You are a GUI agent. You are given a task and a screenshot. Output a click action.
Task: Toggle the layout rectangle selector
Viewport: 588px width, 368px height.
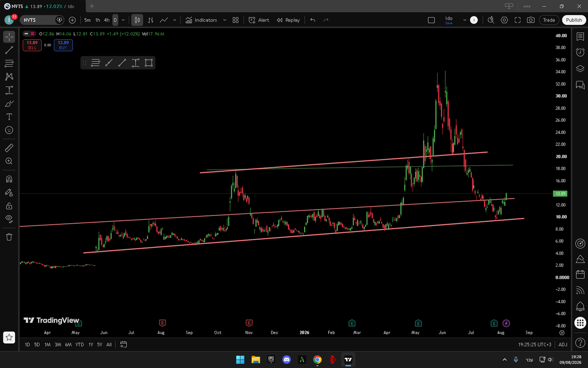click(x=431, y=20)
